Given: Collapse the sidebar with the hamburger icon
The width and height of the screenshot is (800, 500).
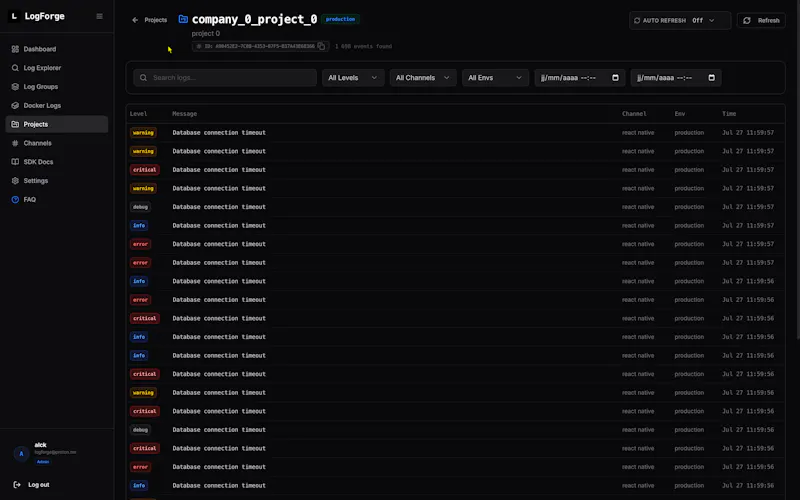Looking at the screenshot, I should pos(99,16).
